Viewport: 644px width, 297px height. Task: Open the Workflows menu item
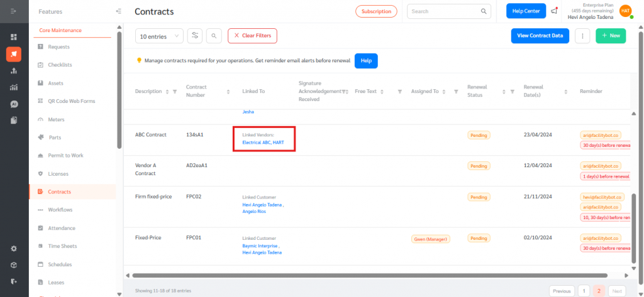pos(60,210)
